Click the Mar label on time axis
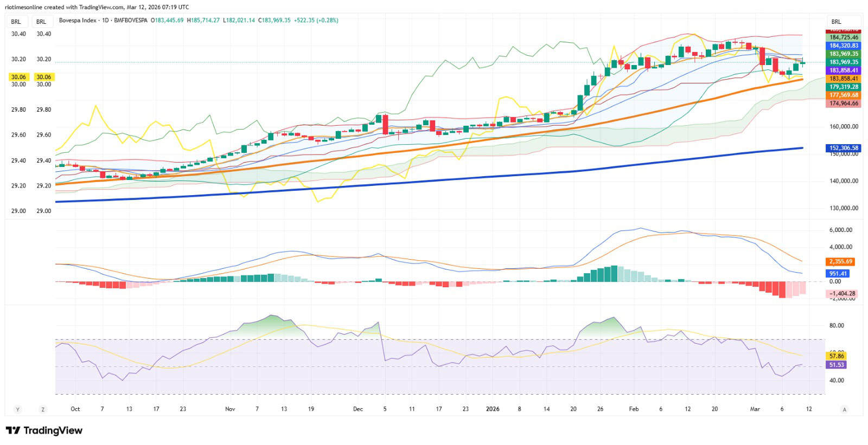Viewport: 868px width, 445px height. click(x=755, y=409)
